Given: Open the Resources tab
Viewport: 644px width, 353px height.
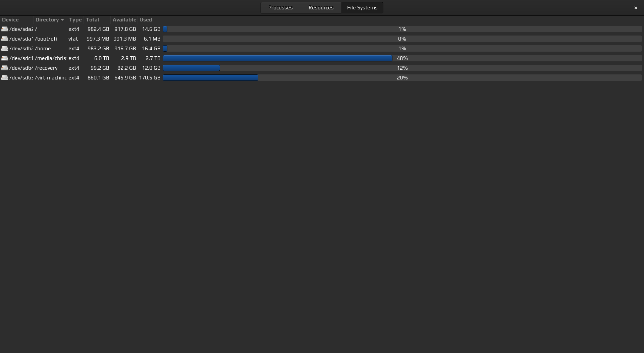Looking at the screenshot, I should click(x=321, y=8).
